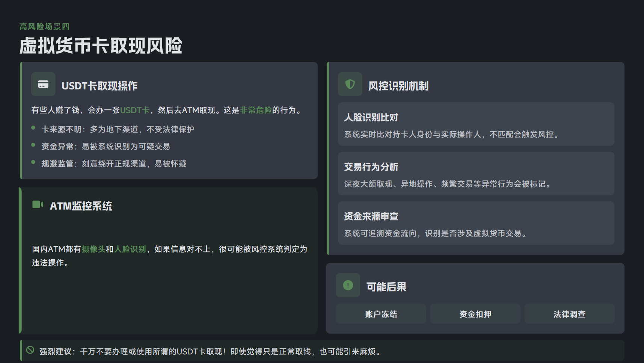644x363 pixels.
Task: Click the green bullet before 规避监管
Action: 33,162
